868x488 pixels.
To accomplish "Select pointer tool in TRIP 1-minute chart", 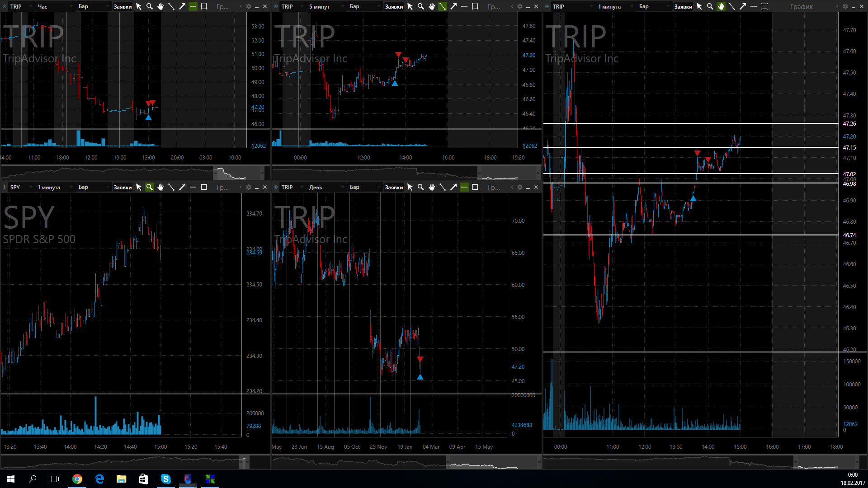I will pyautogui.click(x=699, y=6).
